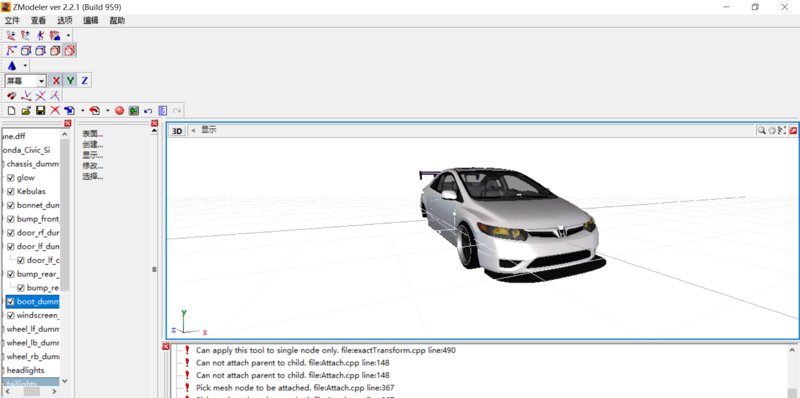Undo with the blue curved arrow
This screenshot has width=800, height=398.
[148, 110]
